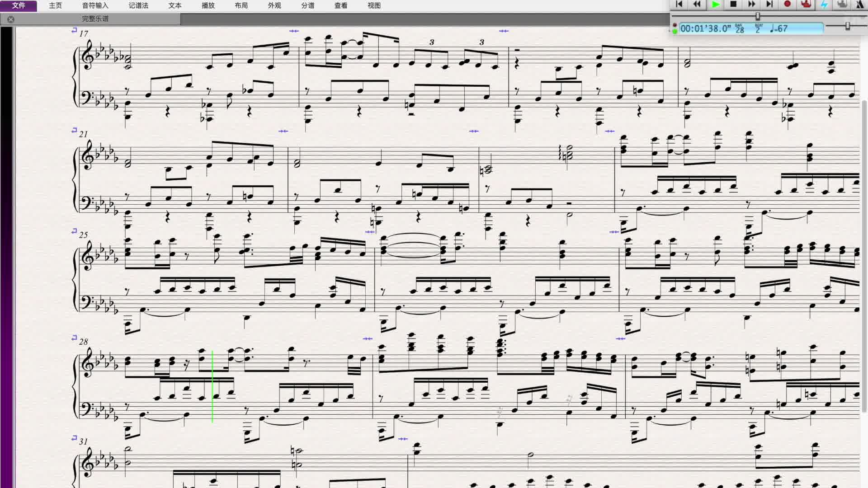This screenshot has height=488, width=868.
Task: Close the 完整乐谱 document tab
Action: tap(11, 19)
